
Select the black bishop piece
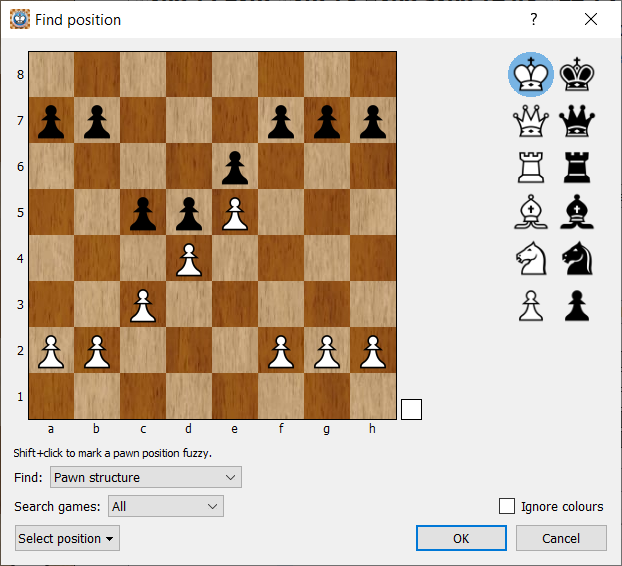[x=576, y=213]
